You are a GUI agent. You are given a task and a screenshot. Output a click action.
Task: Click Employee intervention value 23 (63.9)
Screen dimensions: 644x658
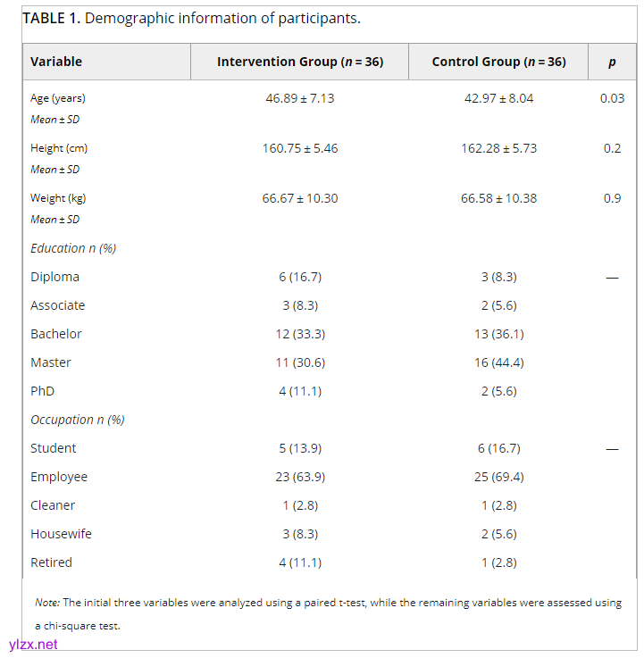tap(299, 477)
